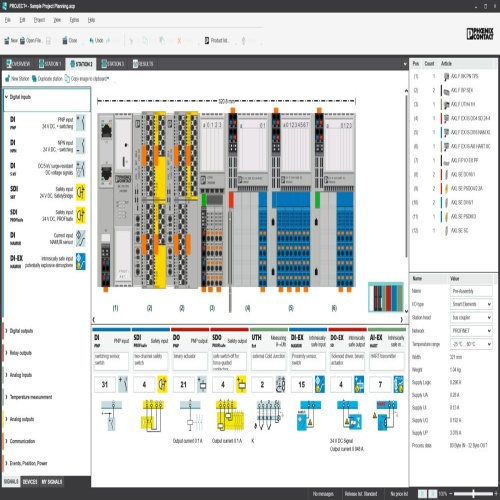This screenshot has width=500, height=500.
Task: Click the SDO safety output card icon
Action: coord(241,384)
